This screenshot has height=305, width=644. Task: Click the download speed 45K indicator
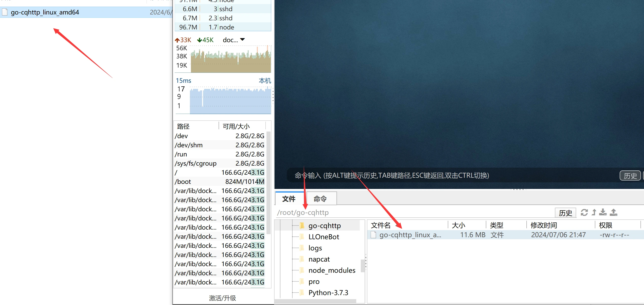205,40
